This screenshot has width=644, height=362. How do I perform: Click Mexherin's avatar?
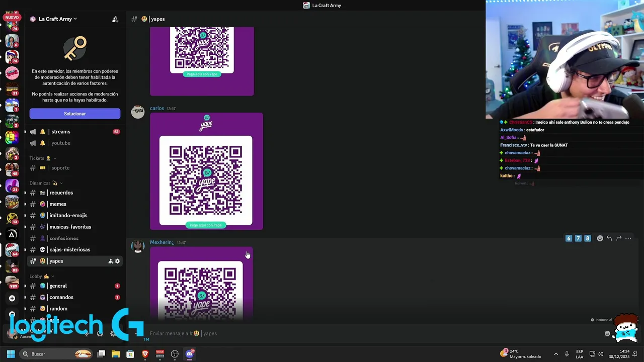pos(138,246)
